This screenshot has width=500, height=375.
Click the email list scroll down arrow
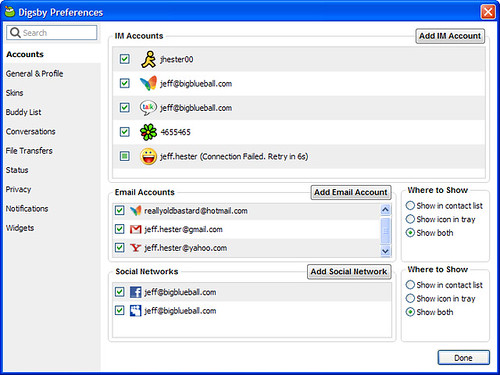click(x=385, y=251)
